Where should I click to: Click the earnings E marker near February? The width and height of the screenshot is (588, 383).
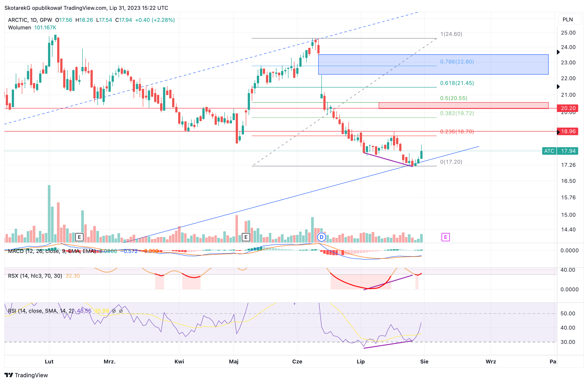click(79, 237)
